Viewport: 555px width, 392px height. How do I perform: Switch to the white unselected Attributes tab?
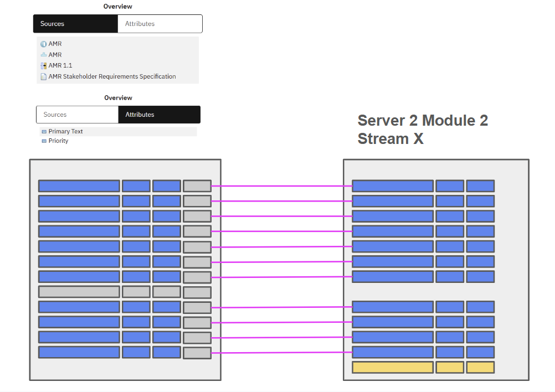tap(160, 24)
